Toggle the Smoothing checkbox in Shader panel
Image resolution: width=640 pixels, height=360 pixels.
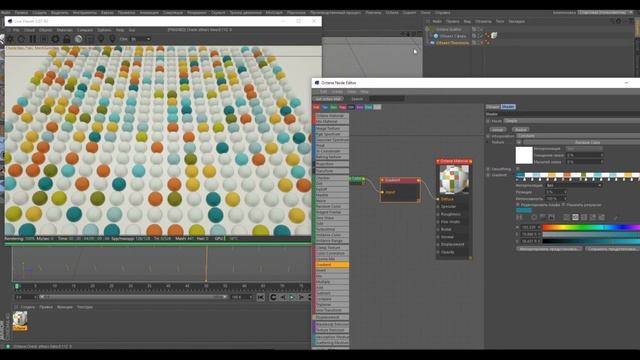[x=518, y=169]
